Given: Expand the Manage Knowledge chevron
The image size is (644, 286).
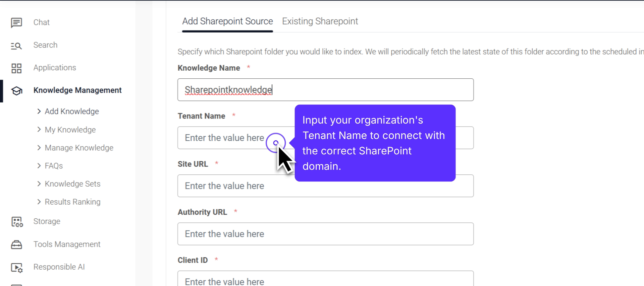Looking at the screenshot, I should click(x=39, y=148).
